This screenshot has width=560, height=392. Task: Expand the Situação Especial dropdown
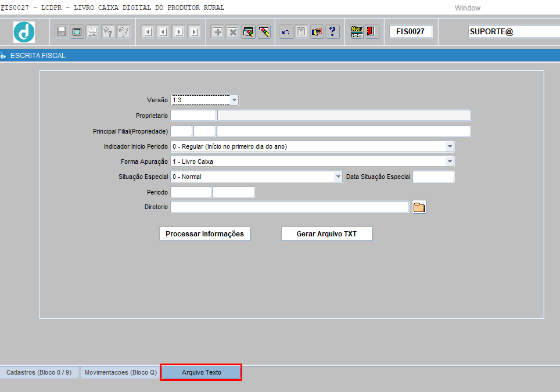pos(338,177)
